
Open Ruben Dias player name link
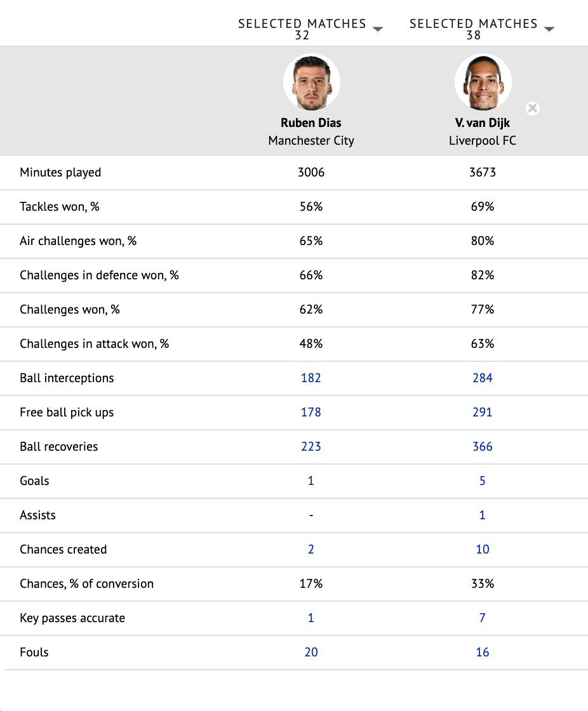[311, 123]
